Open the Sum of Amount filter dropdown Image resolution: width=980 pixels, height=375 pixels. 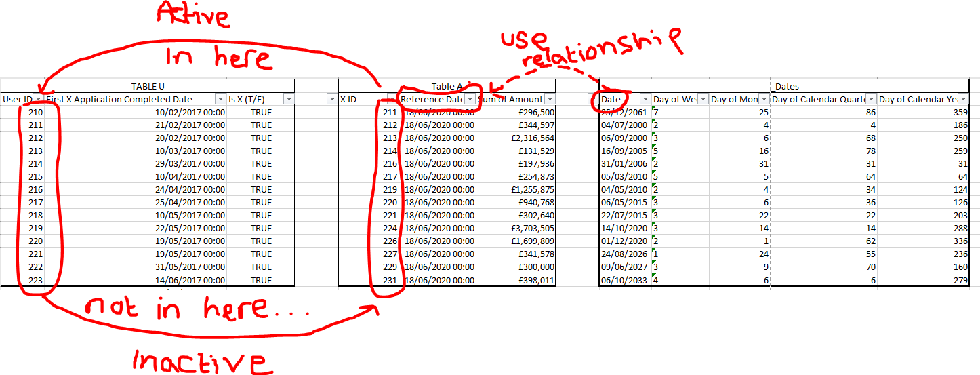pos(550,99)
